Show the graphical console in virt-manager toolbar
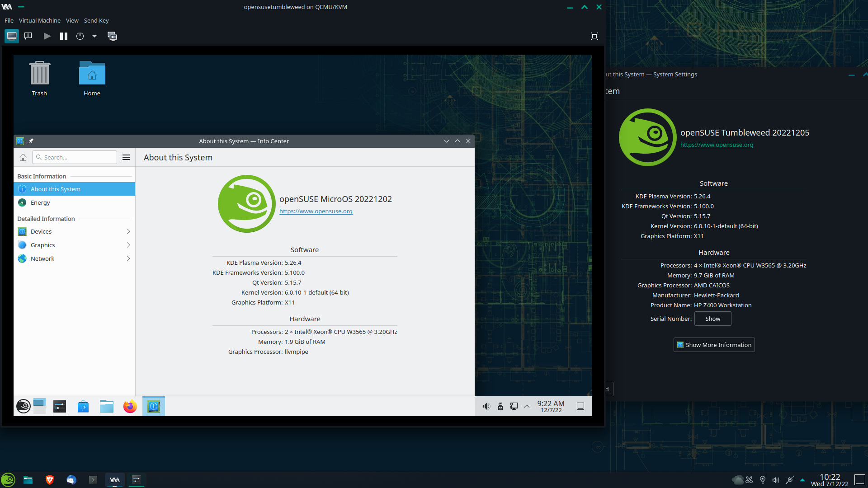 click(x=12, y=36)
